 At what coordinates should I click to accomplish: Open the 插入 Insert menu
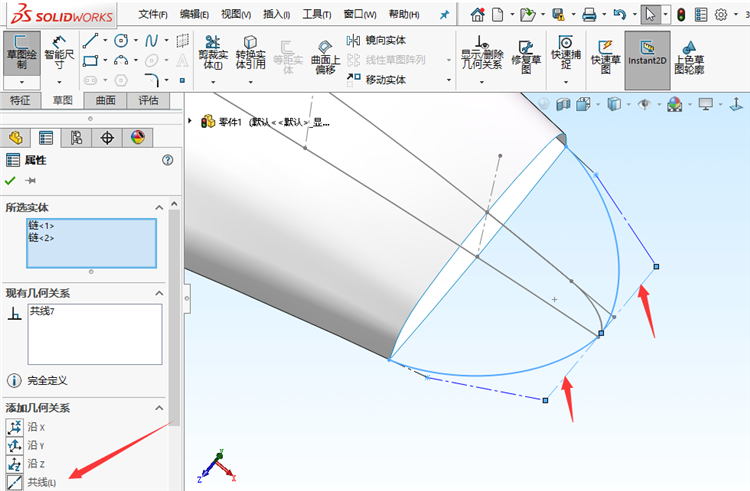tap(276, 14)
